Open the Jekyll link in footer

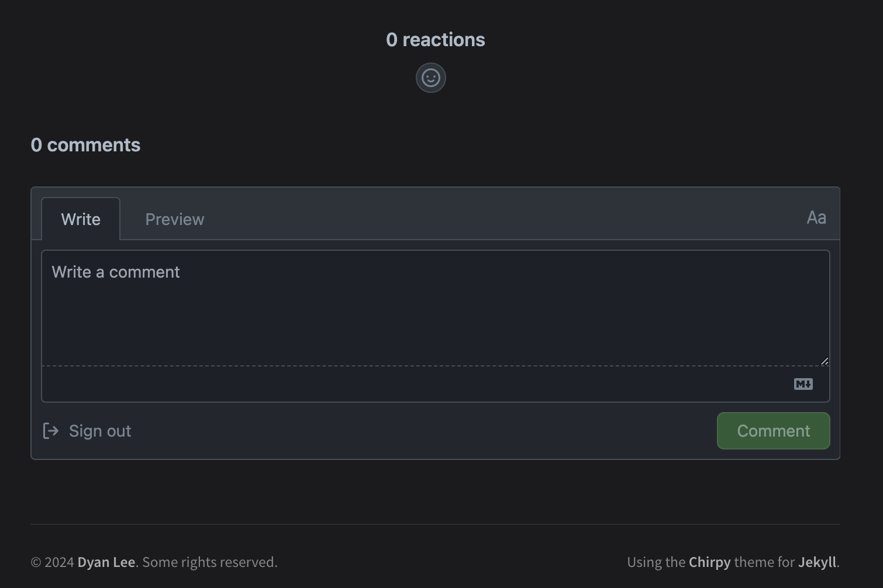(817, 562)
